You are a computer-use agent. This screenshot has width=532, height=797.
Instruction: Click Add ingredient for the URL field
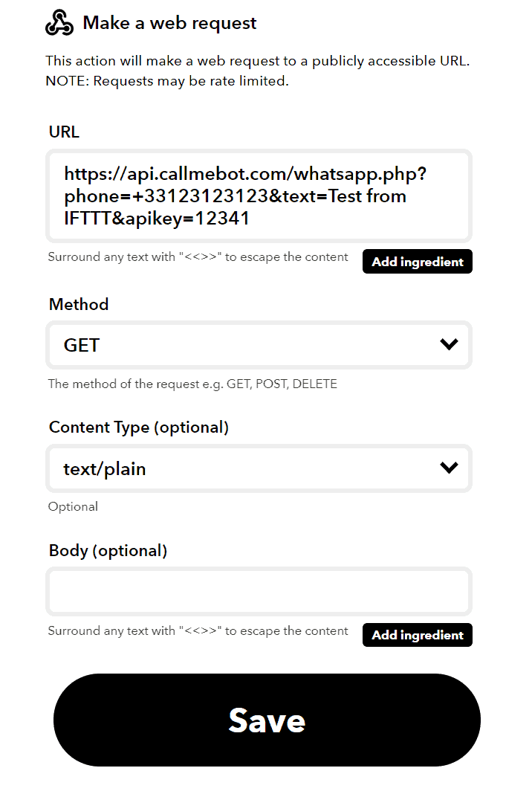(x=417, y=261)
